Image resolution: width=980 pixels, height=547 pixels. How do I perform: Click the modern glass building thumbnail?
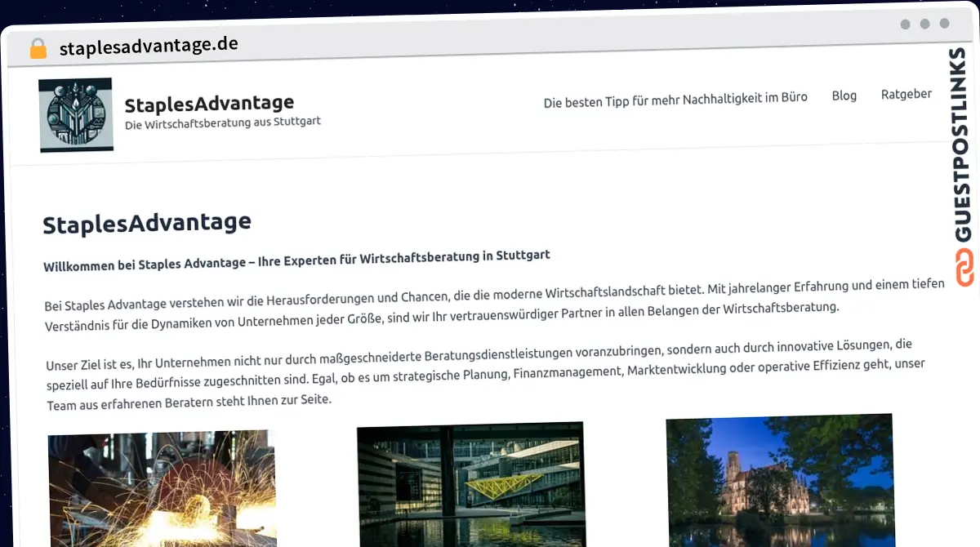click(471, 484)
